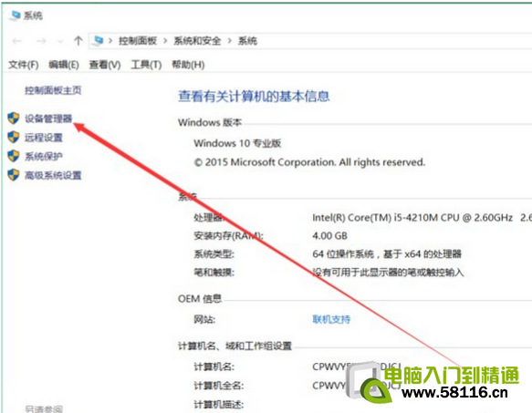Click the heading 查看有关计算机的基本信息
Image resolution: width=532 pixels, height=413 pixels.
pos(254,96)
